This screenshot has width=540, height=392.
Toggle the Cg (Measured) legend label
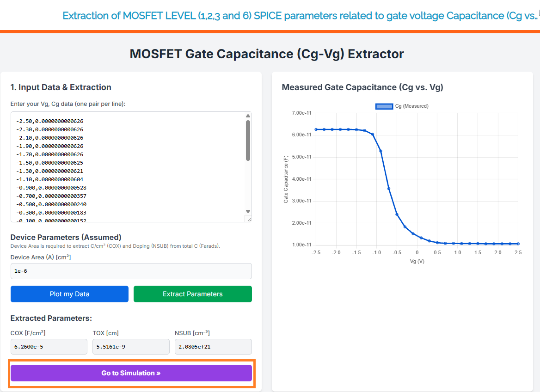(411, 106)
